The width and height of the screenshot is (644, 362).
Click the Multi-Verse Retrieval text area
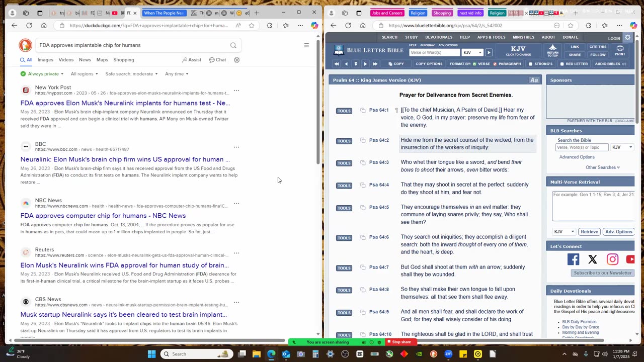(x=593, y=206)
